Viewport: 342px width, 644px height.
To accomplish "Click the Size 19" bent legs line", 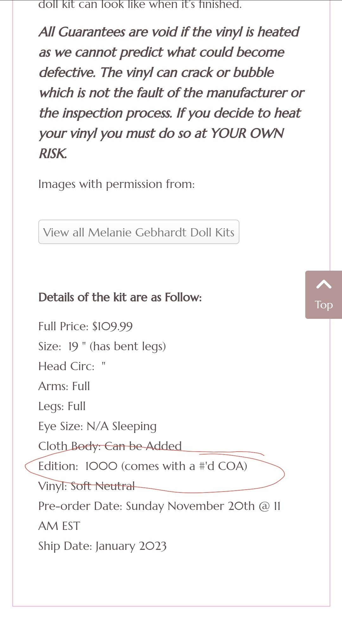I will (102, 346).
